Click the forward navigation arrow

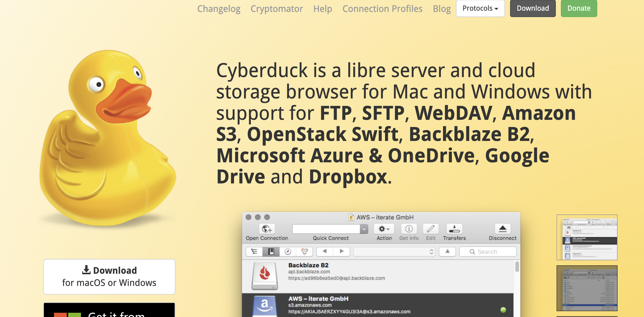341,251
